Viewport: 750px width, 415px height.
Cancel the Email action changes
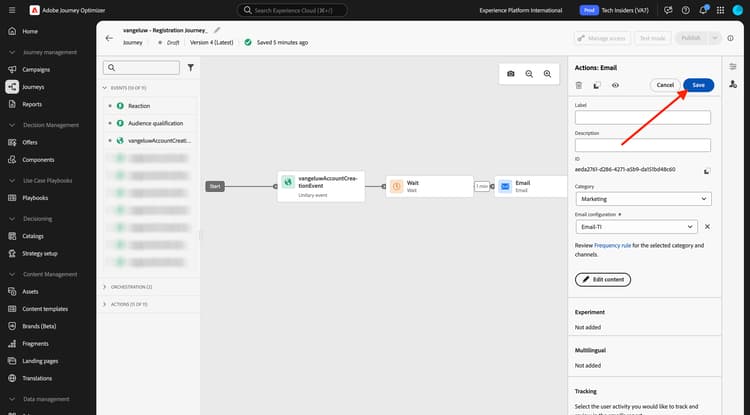[x=665, y=85]
